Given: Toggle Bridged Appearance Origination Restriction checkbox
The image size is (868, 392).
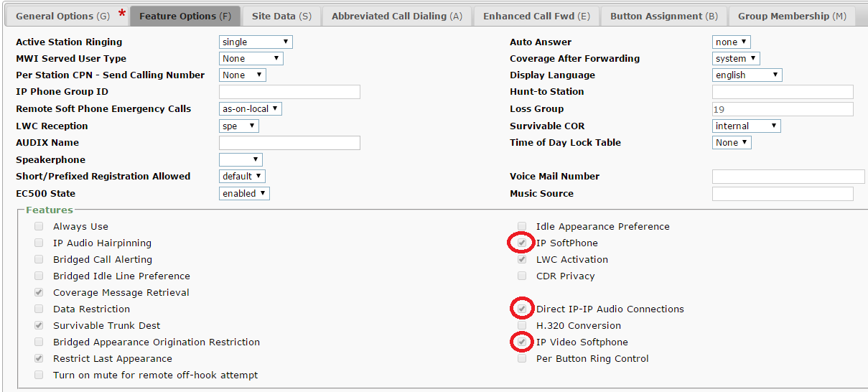Looking at the screenshot, I should tap(39, 342).
